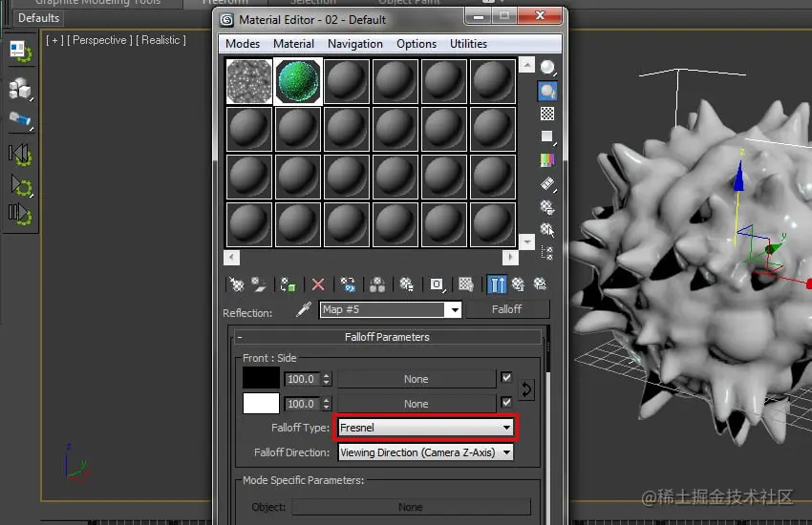Uncheck the Side map enable checkbox
Image resolution: width=812 pixels, height=525 pixels.
[506, 402]
